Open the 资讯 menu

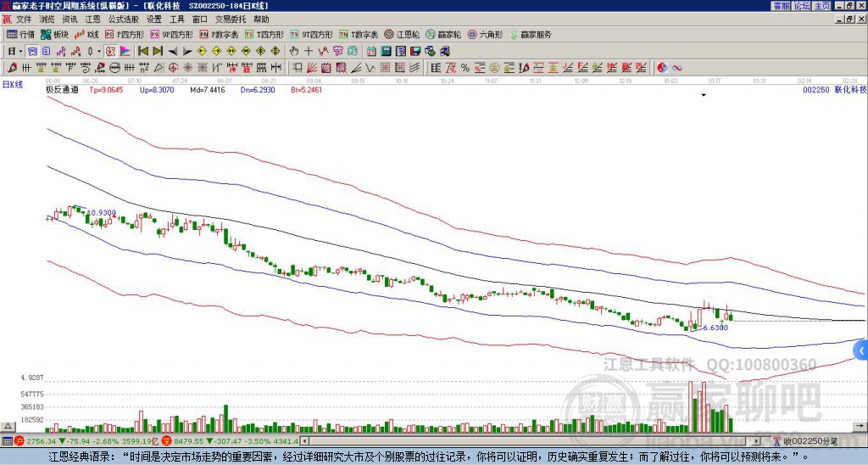tap(70, 20)
